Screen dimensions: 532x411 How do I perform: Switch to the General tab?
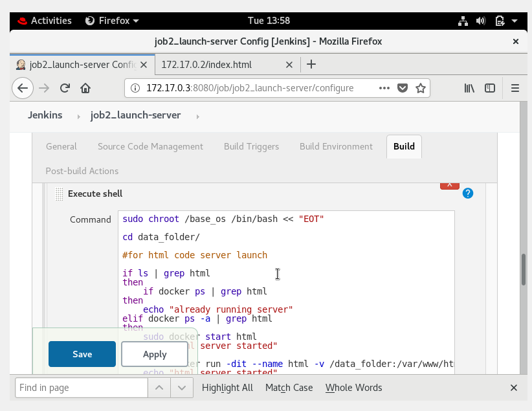61,147
